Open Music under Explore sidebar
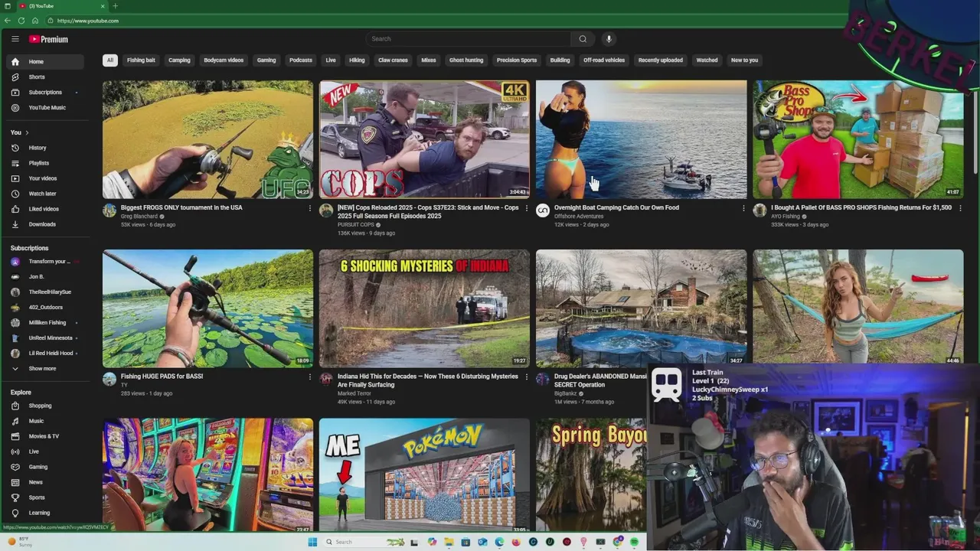980x551 pixels. 46,421
